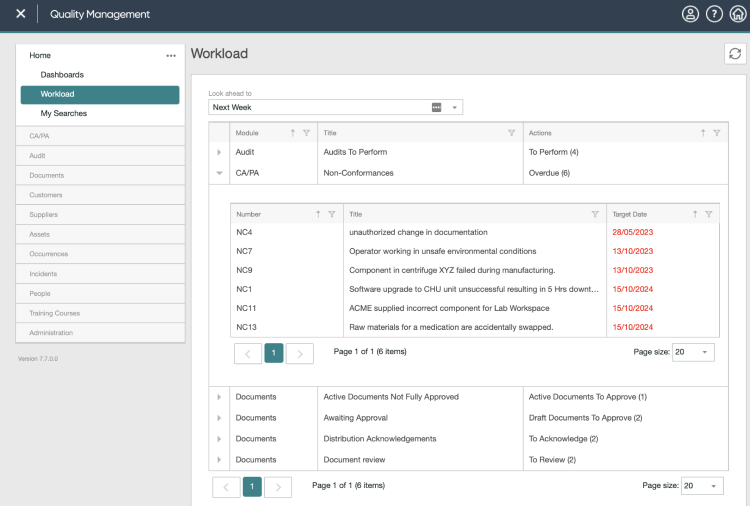
Task: Sort the Number column
Action: 318,214
